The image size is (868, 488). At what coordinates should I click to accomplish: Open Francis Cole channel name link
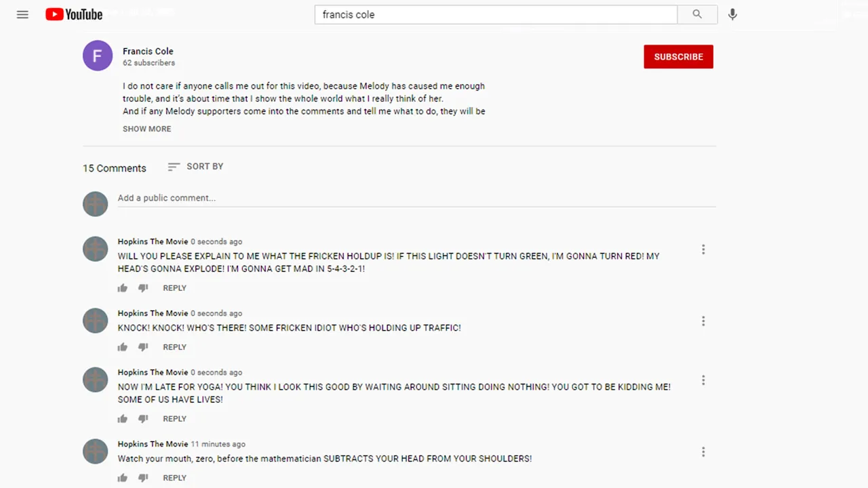click(x=148, y=51)
